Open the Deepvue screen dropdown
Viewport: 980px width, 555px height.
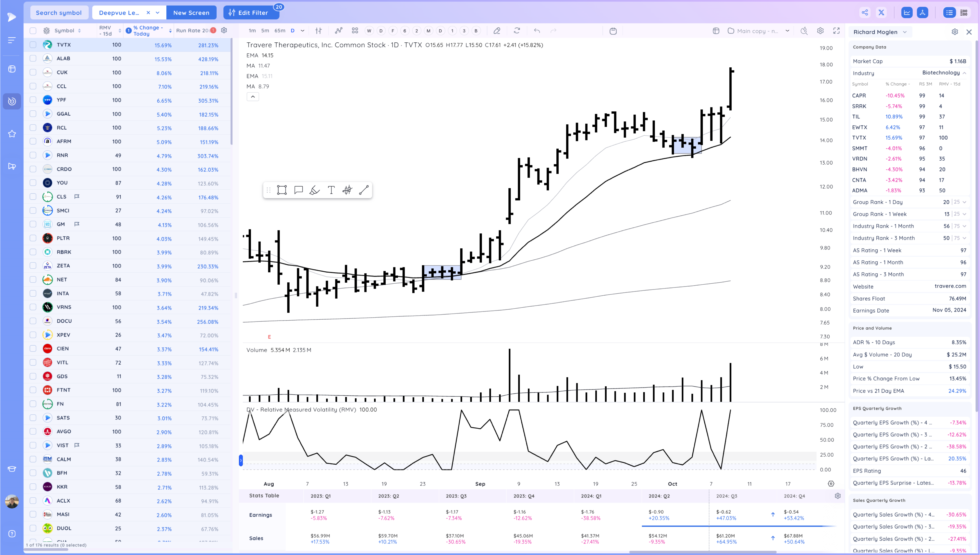click(158, 12)
